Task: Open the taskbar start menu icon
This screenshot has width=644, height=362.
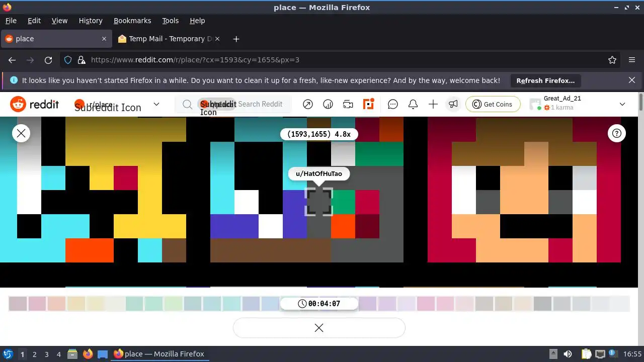Action: [8, 354]
